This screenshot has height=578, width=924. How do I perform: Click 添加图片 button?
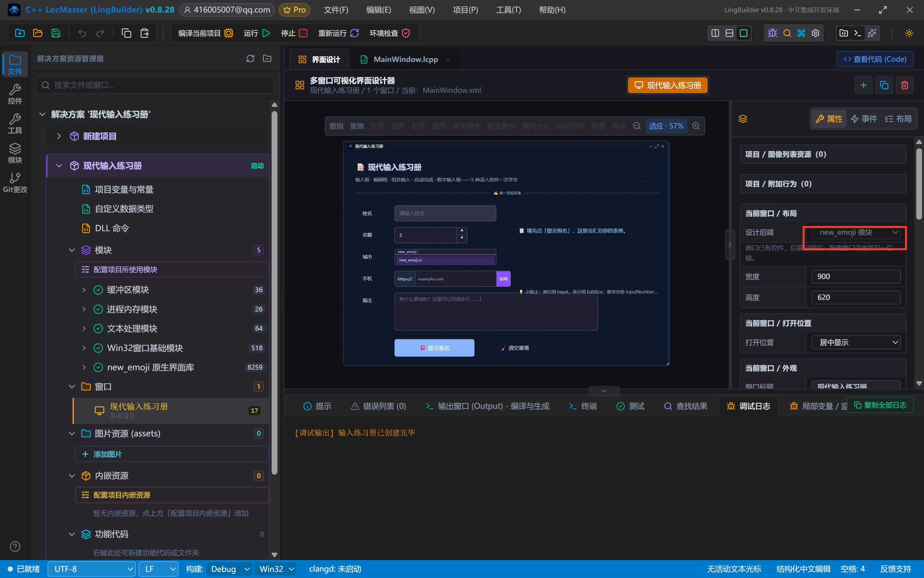click(172, 454)
